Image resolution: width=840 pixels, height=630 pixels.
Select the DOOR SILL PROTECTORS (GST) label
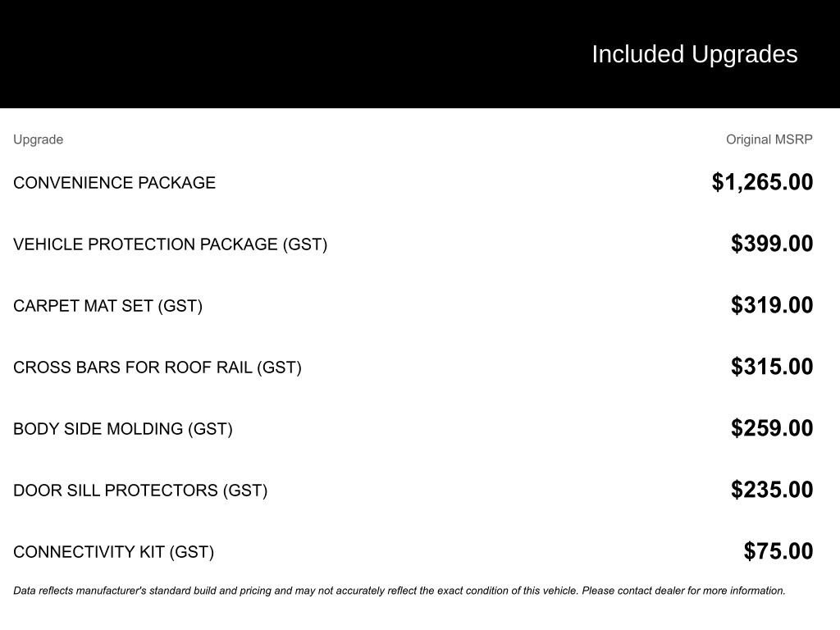point(139,491)
